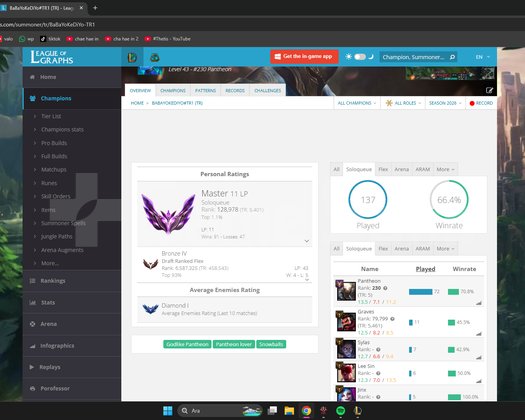
Task: Sort the table by Played column
Action: [x=425, y=269]
